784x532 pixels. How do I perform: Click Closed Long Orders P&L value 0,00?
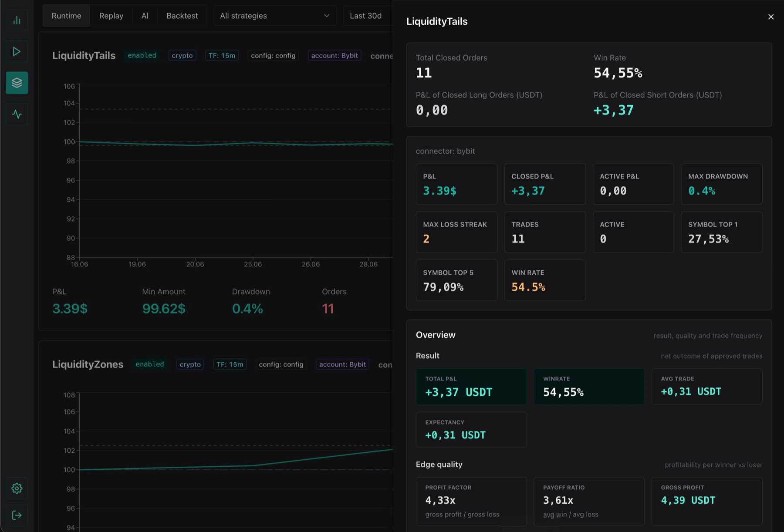[x=432, y=110]
